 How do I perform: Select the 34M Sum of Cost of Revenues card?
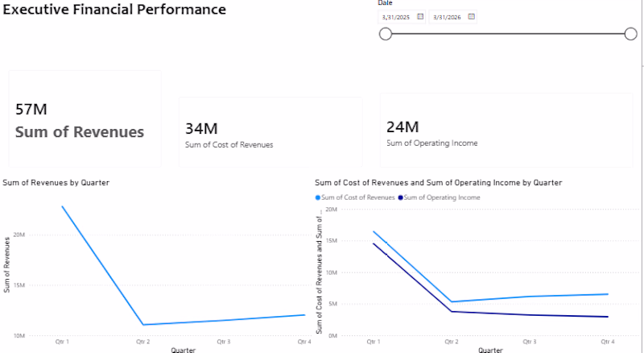tap(270, 132)
